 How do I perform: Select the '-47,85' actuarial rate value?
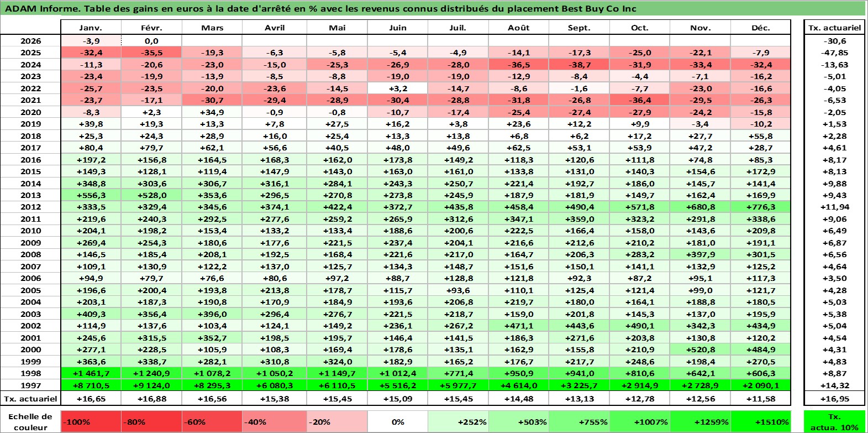coord(834,53)
